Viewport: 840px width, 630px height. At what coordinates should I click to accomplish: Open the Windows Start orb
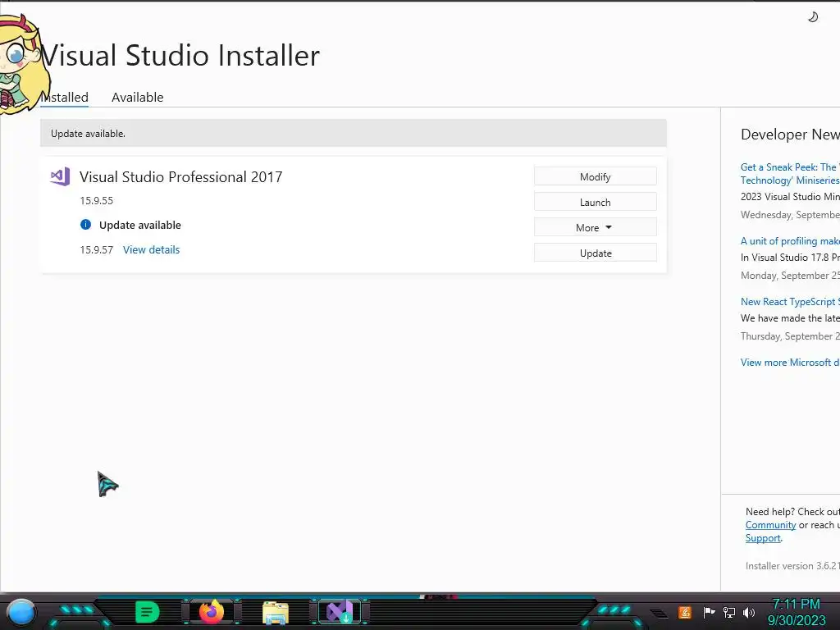click(21, 613)
